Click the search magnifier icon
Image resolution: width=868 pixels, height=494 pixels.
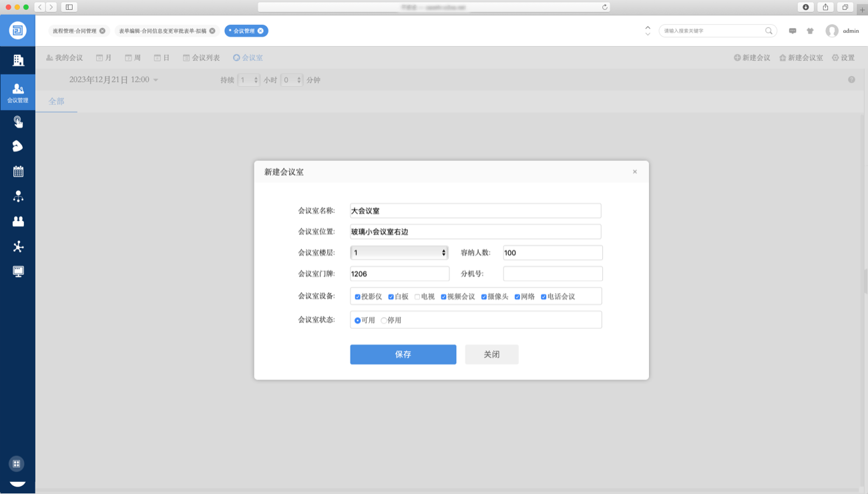click(769, 31)
